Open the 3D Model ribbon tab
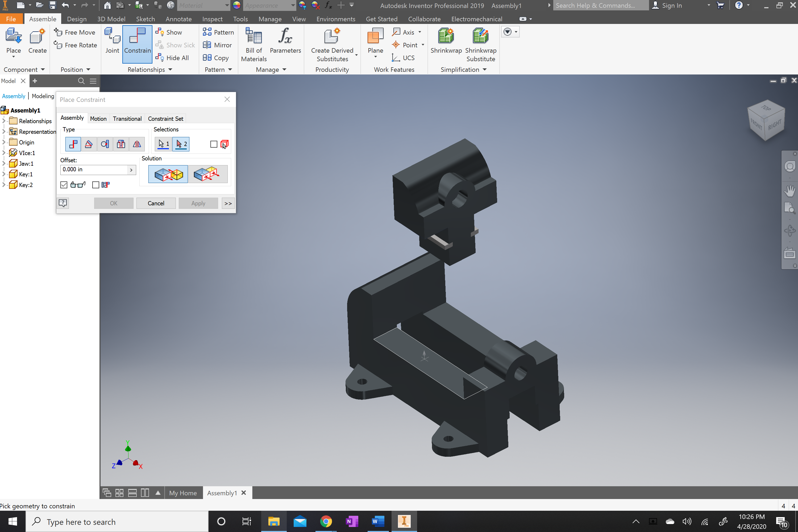Screen dimensions: 798x532 point(111,19)
